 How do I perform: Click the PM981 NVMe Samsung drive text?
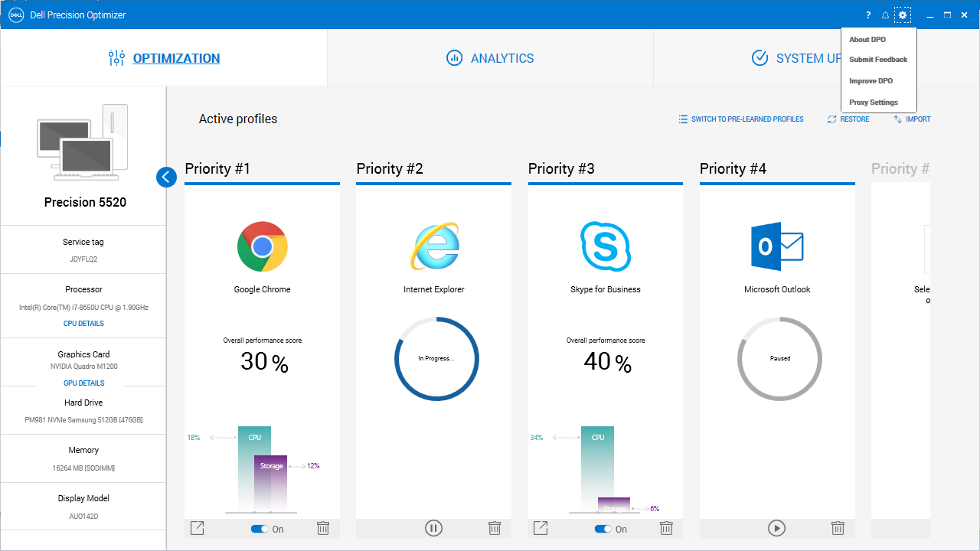pyautogui.click(x=83, y=420)
